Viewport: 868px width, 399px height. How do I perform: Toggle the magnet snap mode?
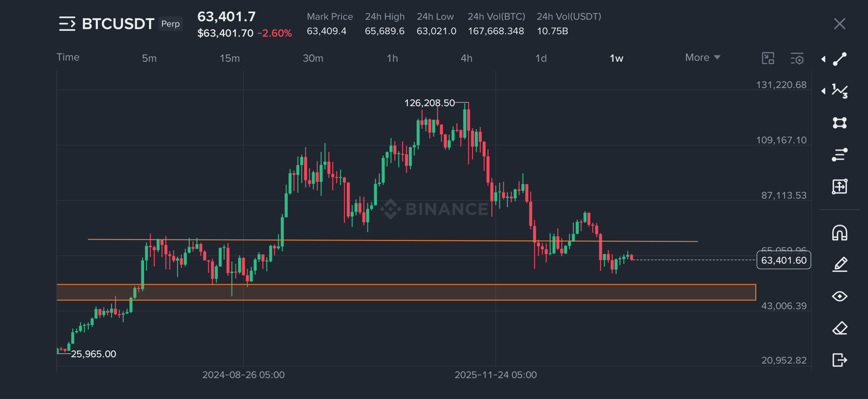coord(840,233)
